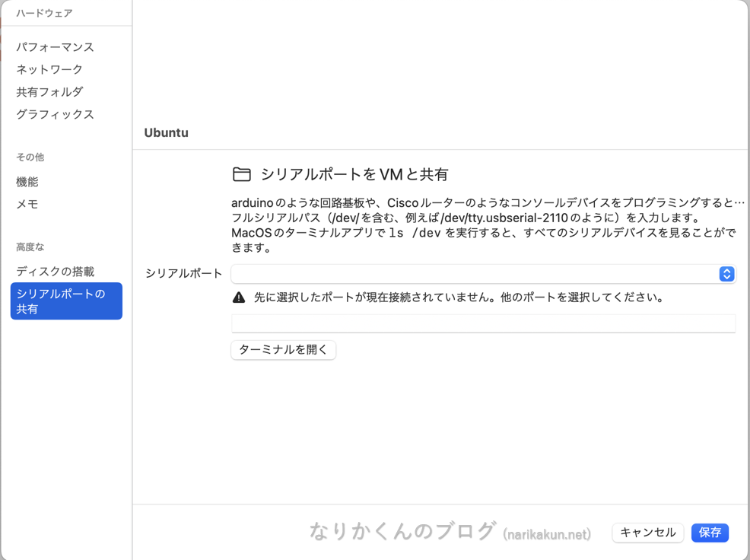The image size is (750, 560).
Task: Select 機能 in the sidebar
Action: tap(27, 182)
